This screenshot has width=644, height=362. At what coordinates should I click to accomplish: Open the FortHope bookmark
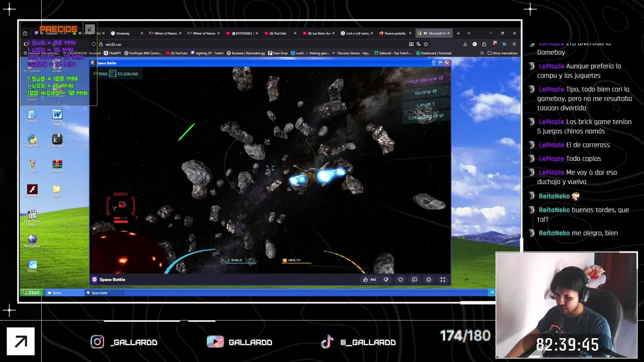[143, 53]
